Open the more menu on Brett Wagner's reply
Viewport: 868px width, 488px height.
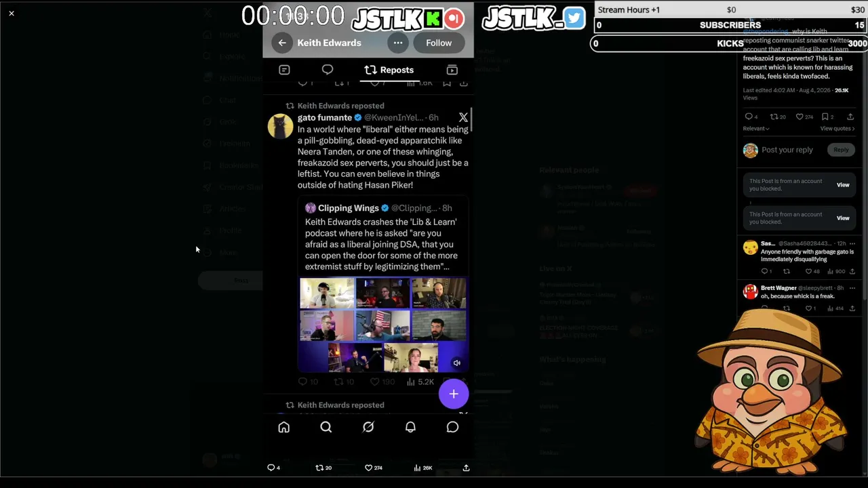tap(852, 288)
